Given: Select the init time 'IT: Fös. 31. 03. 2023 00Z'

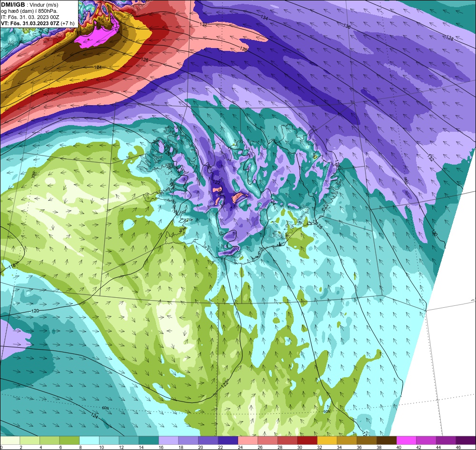Looking at the screenshot, I should tap(30, 17).
